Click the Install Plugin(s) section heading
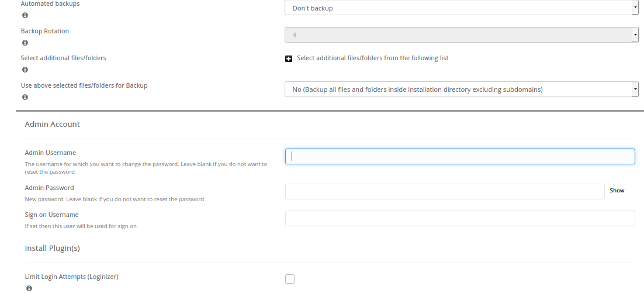This screenshot has width=644, height=293. (52, 249)
